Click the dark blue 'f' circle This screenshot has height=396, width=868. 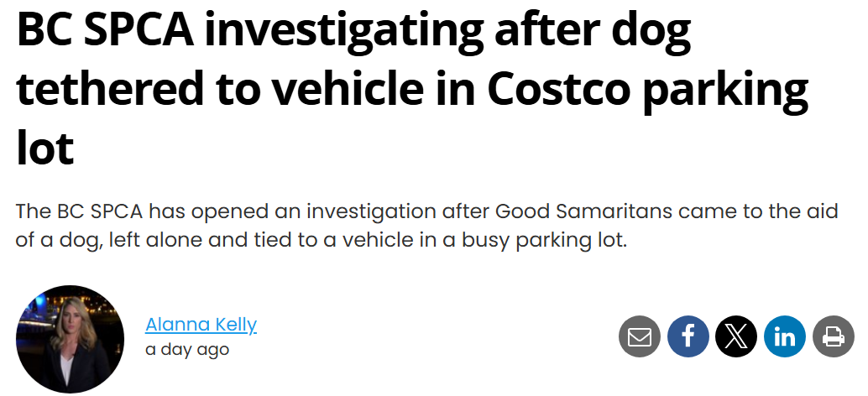pos(688,336)
